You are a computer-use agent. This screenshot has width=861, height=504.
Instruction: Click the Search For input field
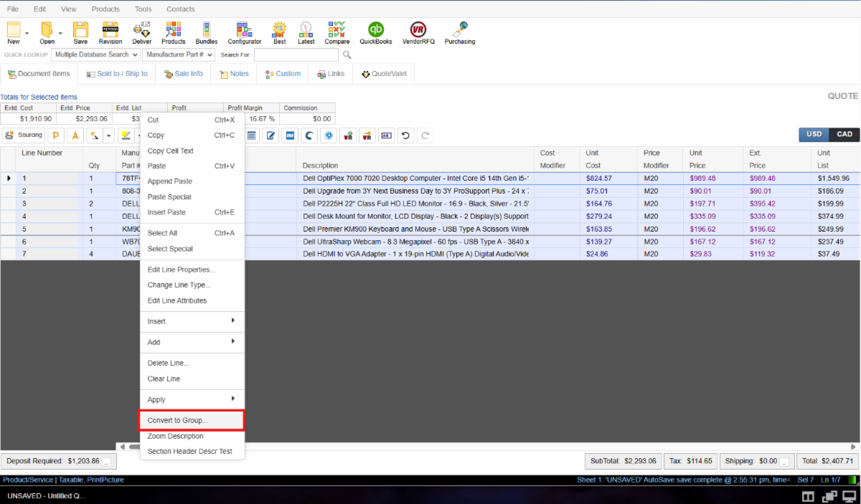point(296,54)
